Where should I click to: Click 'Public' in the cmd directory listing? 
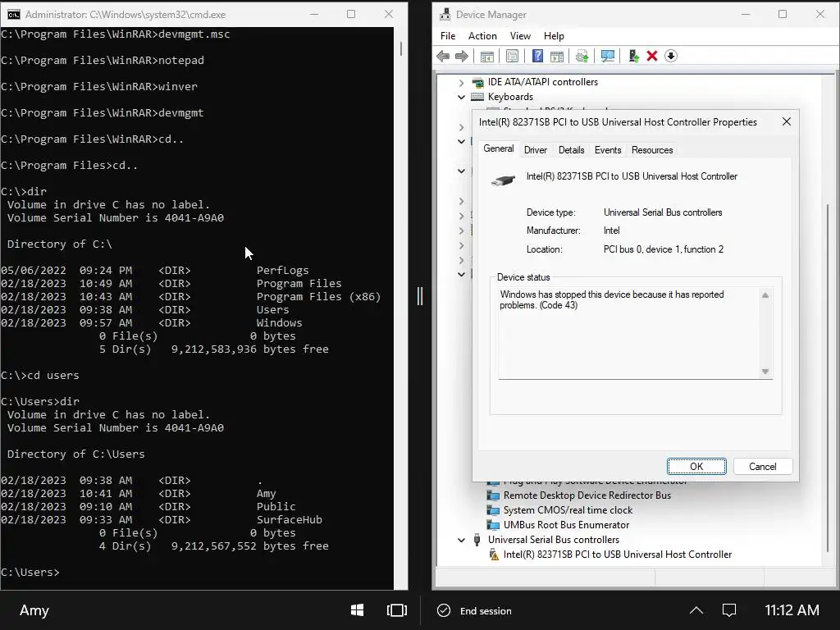coord(276,507)
